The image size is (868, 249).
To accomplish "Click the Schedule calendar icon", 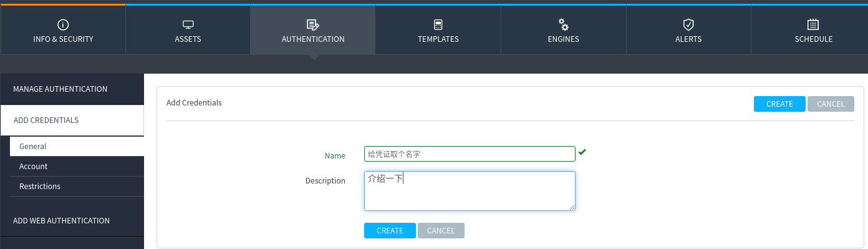I will [x=813, y=24].
